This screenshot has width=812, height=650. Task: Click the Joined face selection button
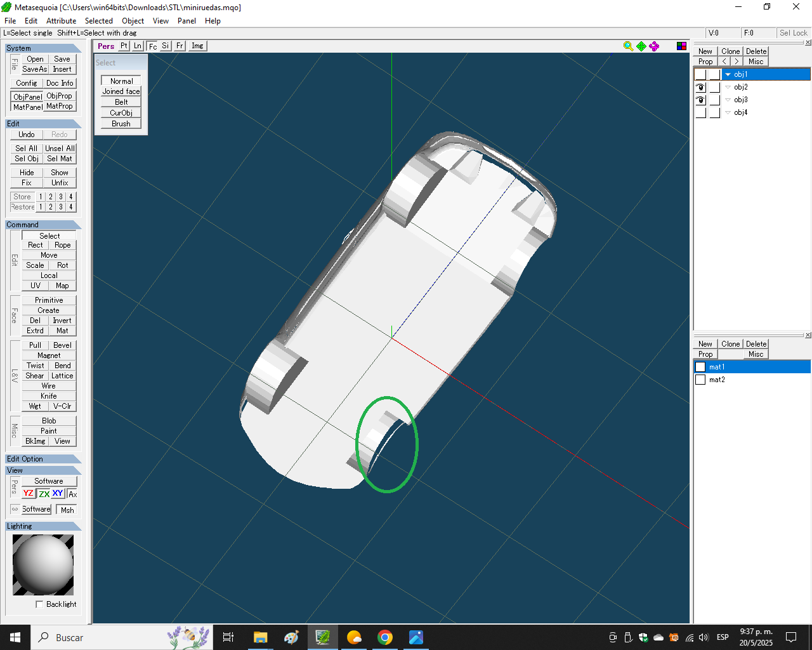[x=121, y=91]
